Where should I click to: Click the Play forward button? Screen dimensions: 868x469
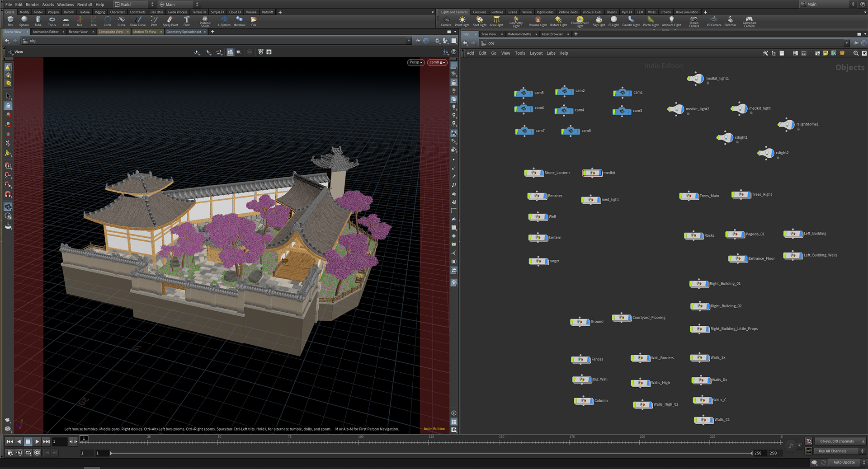(37, 441)
